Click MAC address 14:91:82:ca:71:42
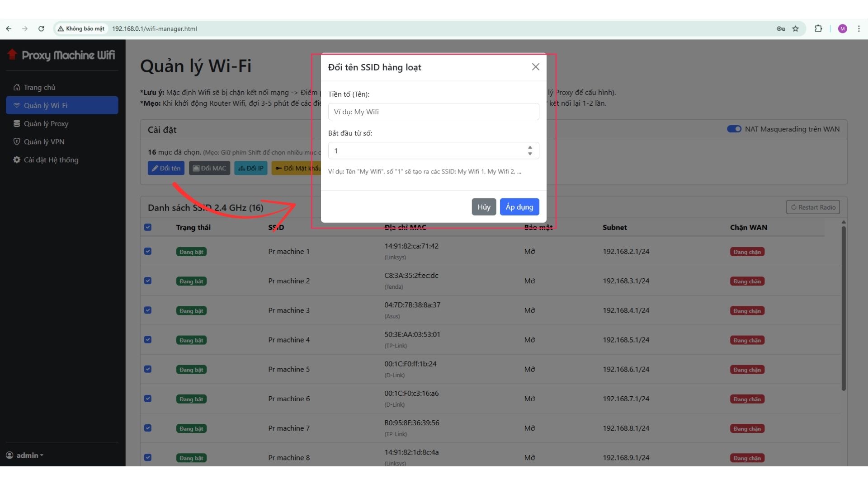This screenshot has width=868, height=488. pos(411,246)
